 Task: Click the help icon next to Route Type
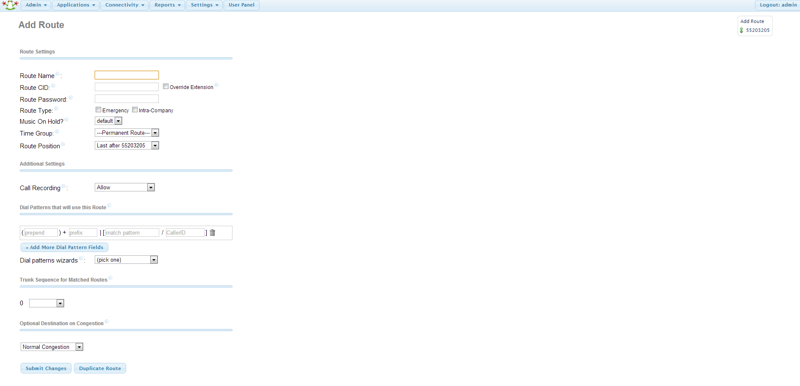56,109
